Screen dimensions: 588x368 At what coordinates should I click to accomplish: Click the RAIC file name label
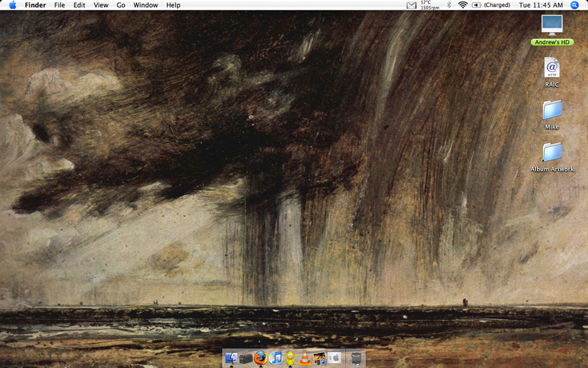(x=552, y=84)
